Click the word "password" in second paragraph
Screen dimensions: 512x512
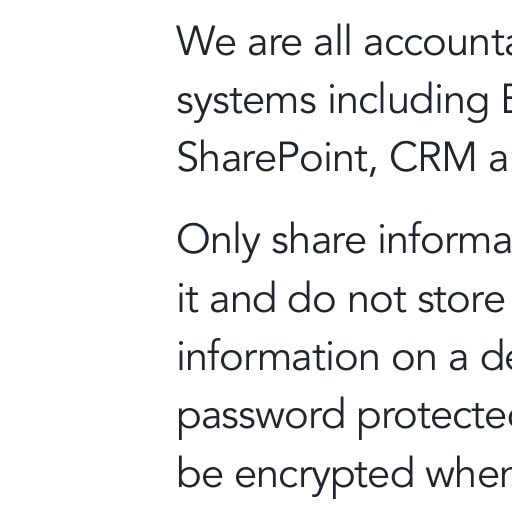(261, 417)
